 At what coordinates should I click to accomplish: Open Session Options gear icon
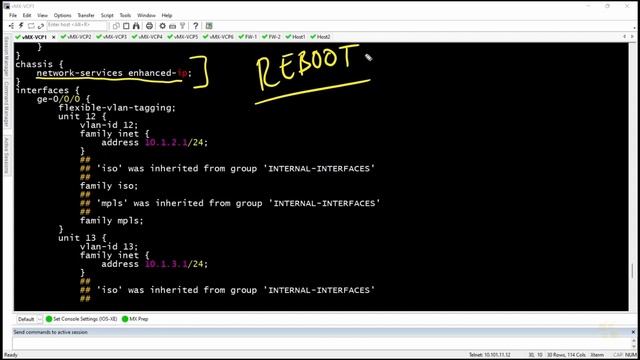162,26
